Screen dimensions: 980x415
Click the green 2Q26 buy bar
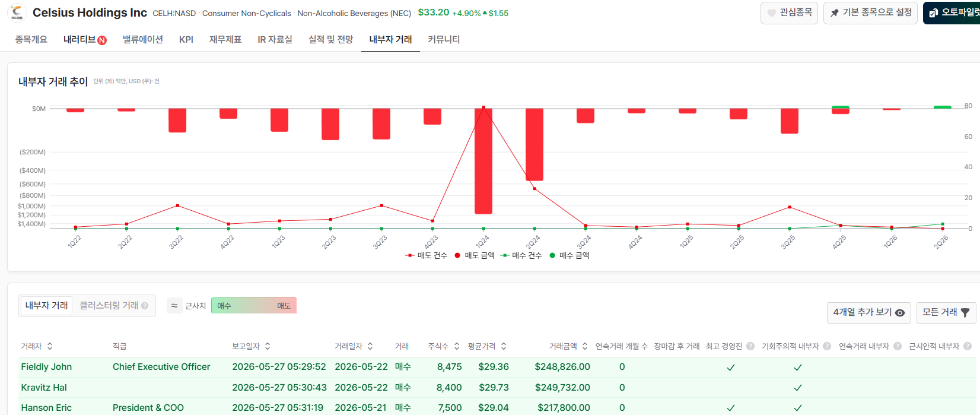(x=943, y=107)
